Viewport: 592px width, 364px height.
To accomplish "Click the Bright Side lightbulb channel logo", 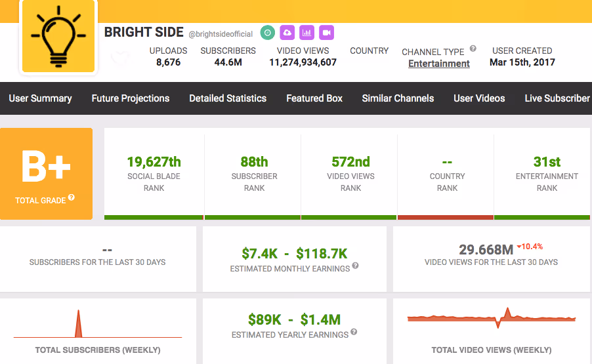I will click(58, 36).
